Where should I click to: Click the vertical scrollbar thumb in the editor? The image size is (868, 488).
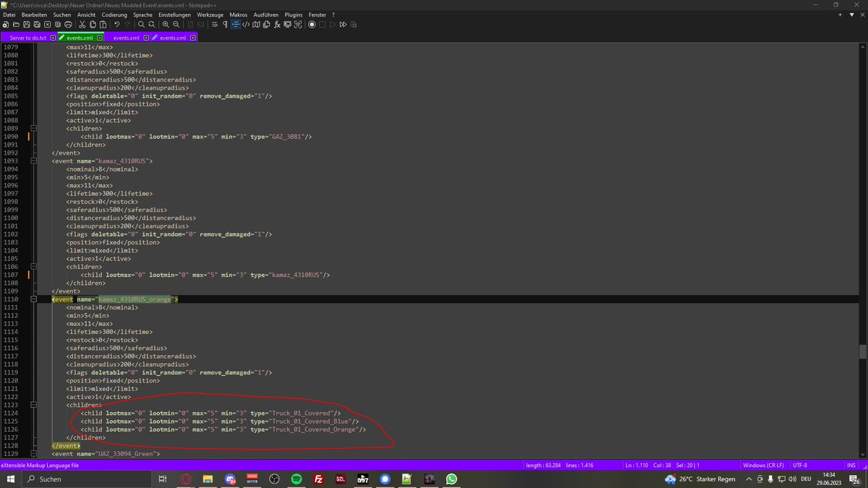862,351
